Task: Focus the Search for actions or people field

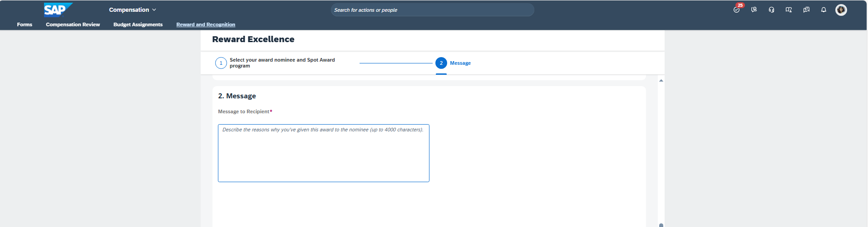Action: [x=432, y=10]
